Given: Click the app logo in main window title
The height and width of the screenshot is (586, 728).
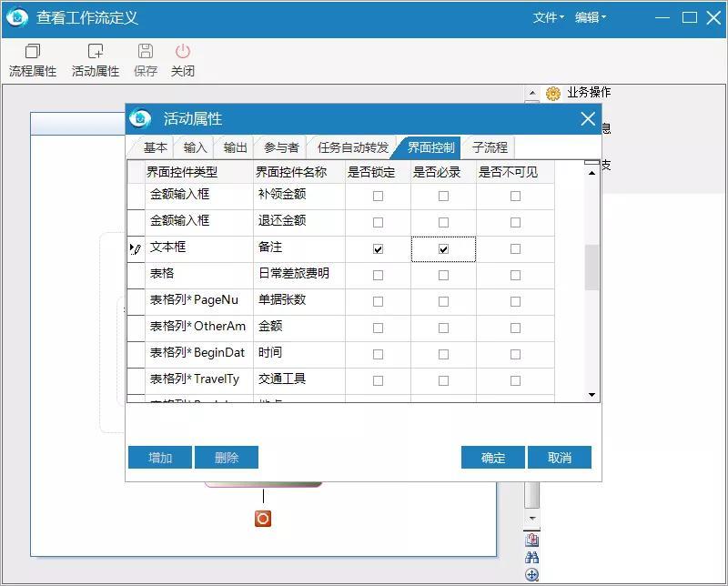Looking at the screenshot, I should click(17, 17).
